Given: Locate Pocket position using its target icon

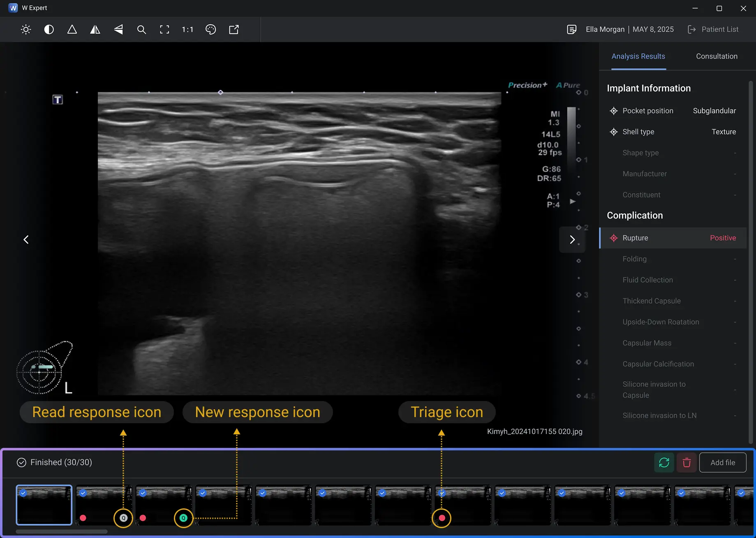Looking at the screenshot, I should (x=614, y=111).
